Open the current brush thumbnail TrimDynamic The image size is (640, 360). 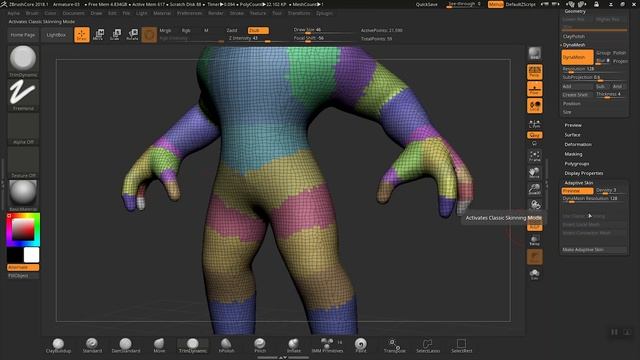pos(23,61)
